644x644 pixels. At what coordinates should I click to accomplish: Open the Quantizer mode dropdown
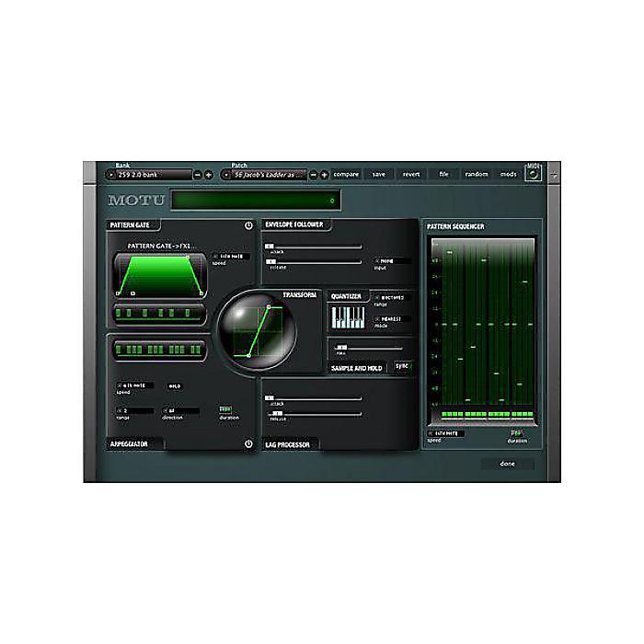[x=392, y=318]
